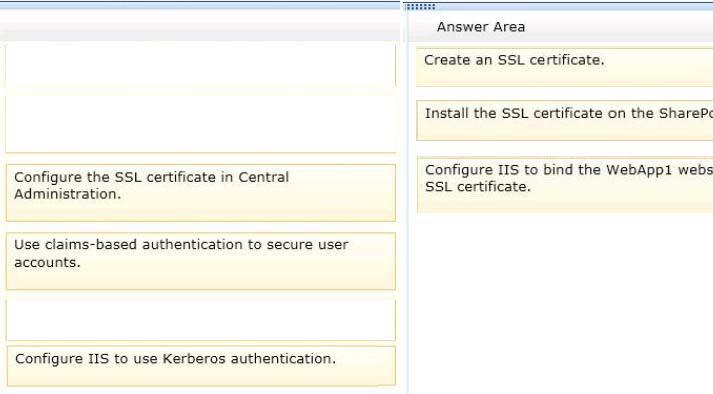This screenshot has width=713, height=394.
Task: Click the blue title strip above the left panel
Action: 200,5
